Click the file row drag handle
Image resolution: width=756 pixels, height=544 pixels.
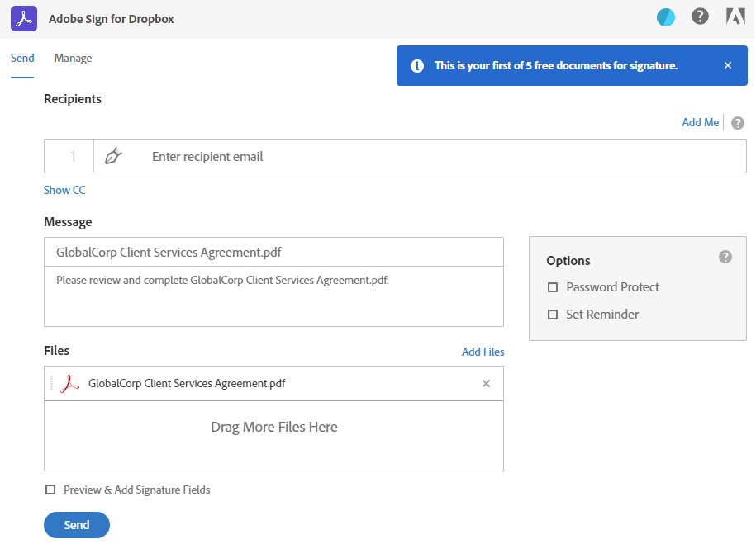click(51, 384)
